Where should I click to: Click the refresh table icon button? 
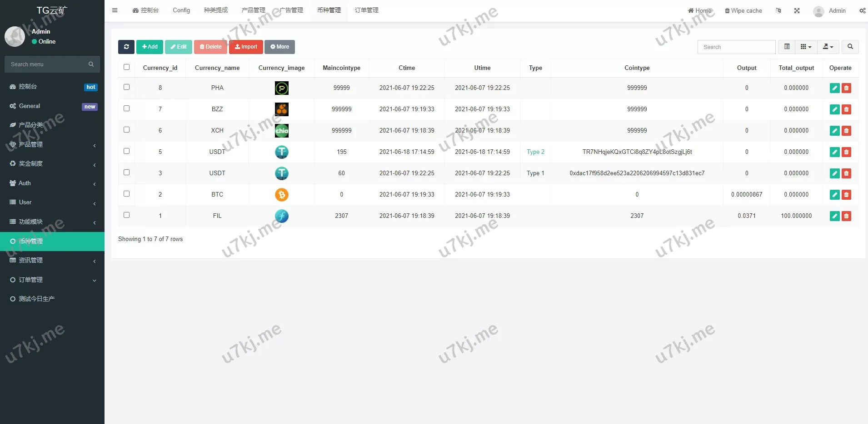[x=126, y=47]
